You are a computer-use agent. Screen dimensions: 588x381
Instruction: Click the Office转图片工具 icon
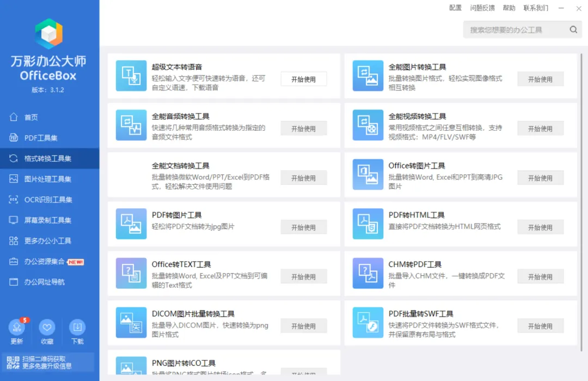[x=368, y=174]
